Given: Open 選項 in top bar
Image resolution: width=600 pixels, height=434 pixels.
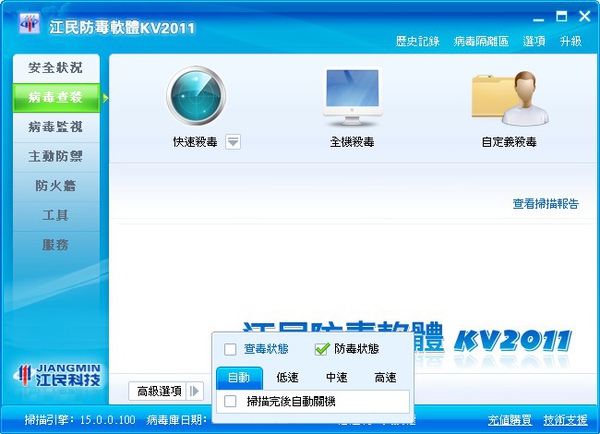Looking at the screenshot, I should tap(534, 41).
